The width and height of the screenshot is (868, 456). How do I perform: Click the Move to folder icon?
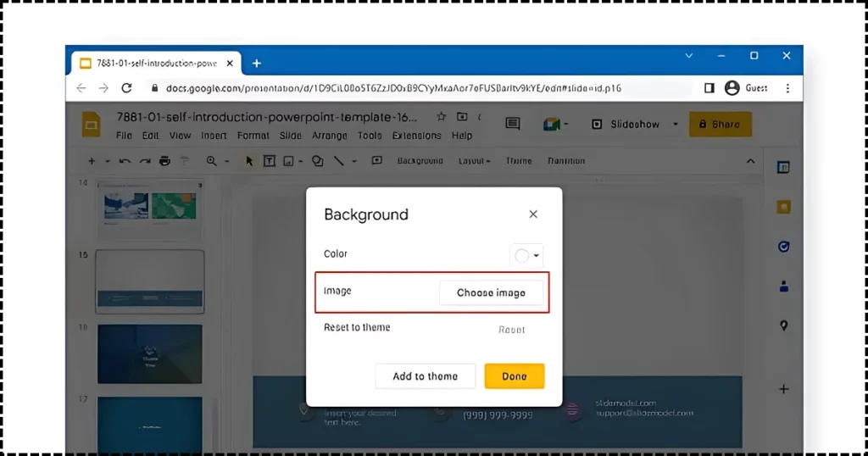(x=462, y=117)
